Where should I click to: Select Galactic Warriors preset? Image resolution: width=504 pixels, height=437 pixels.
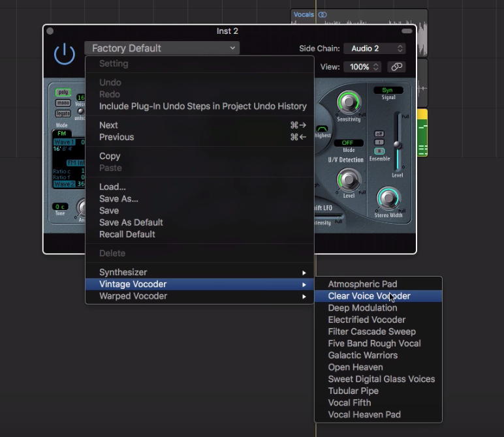(378, 355)
